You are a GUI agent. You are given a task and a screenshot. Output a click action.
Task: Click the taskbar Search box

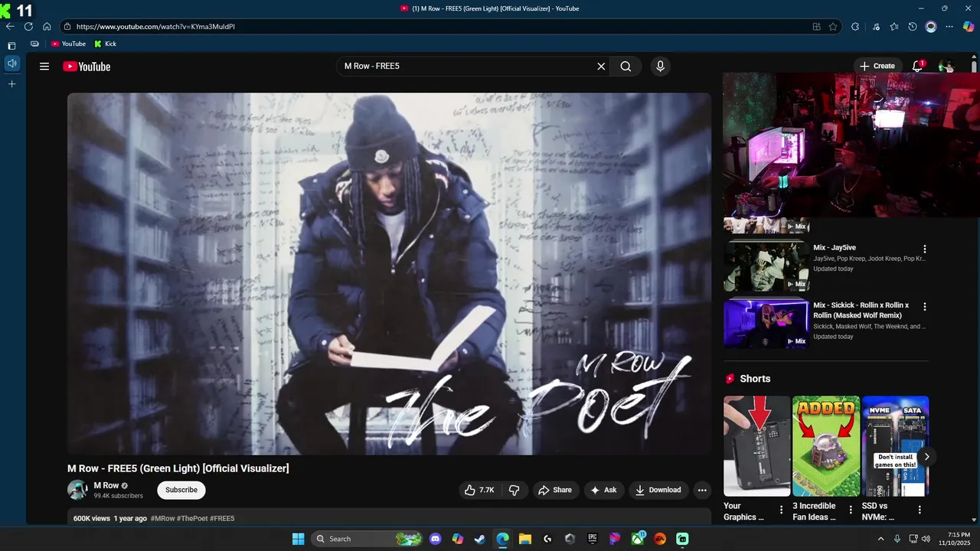click(367, 539)
